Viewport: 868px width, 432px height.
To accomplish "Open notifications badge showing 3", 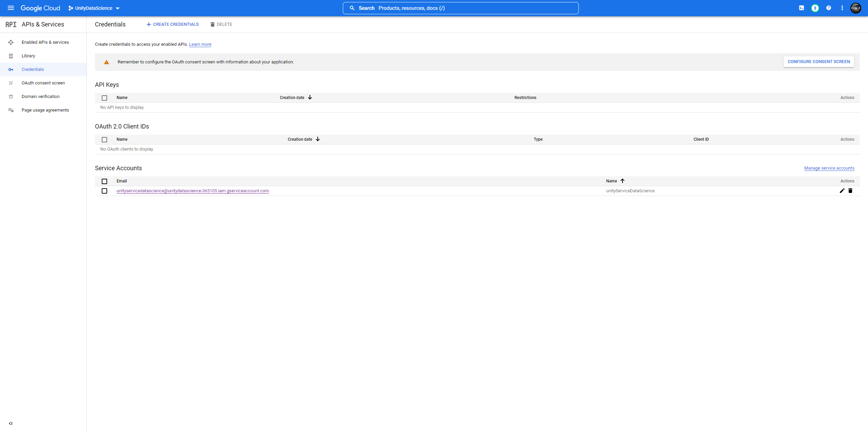I will 815,8.
